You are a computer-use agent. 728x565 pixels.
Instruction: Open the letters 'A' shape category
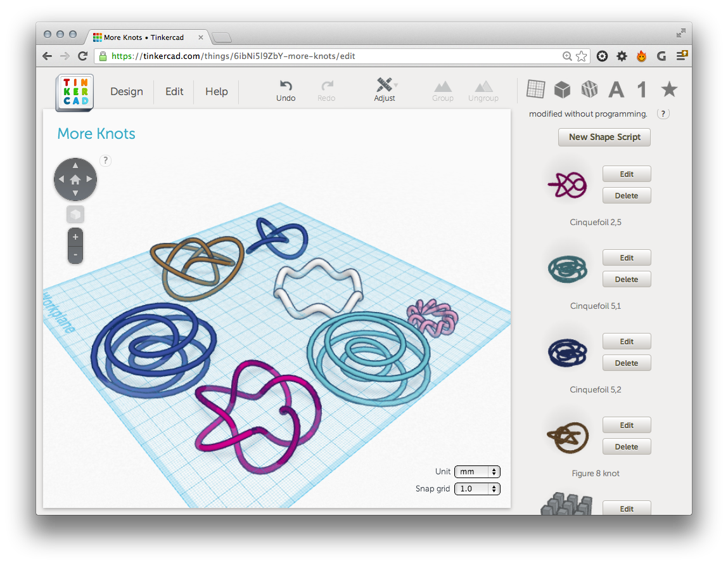[616, 90]
